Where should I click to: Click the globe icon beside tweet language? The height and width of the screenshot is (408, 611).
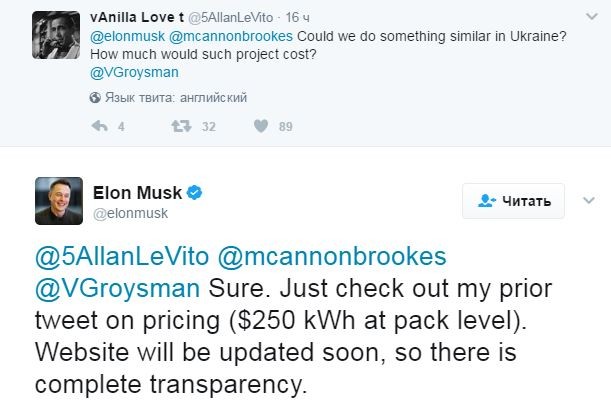pos(96,98)
